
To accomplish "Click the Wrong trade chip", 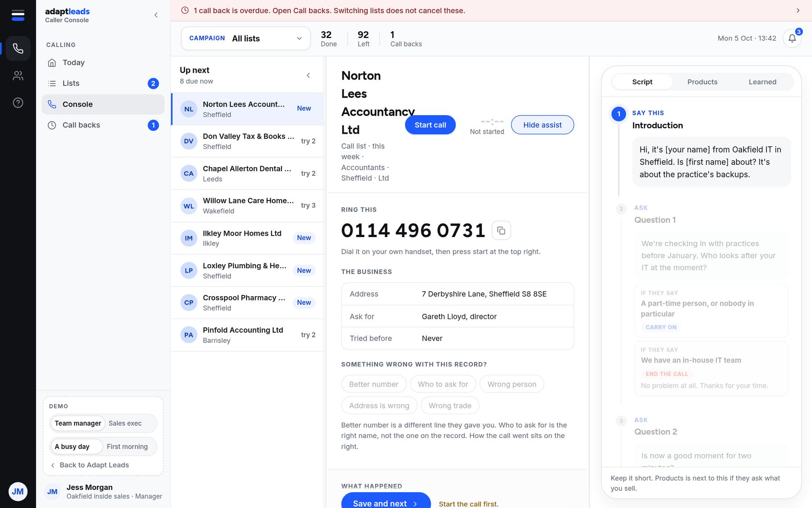I will [x=450, y=405].
